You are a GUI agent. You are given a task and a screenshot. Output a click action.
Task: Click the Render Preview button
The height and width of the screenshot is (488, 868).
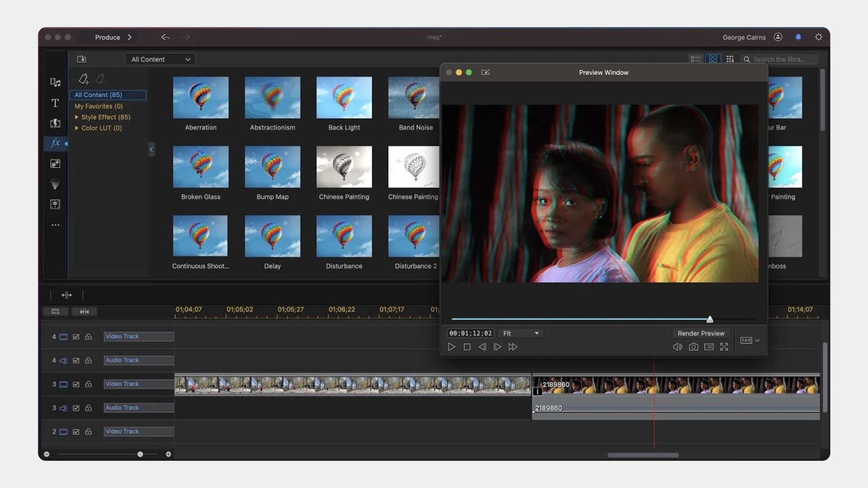pyautogui.click(x=700, y=333)
